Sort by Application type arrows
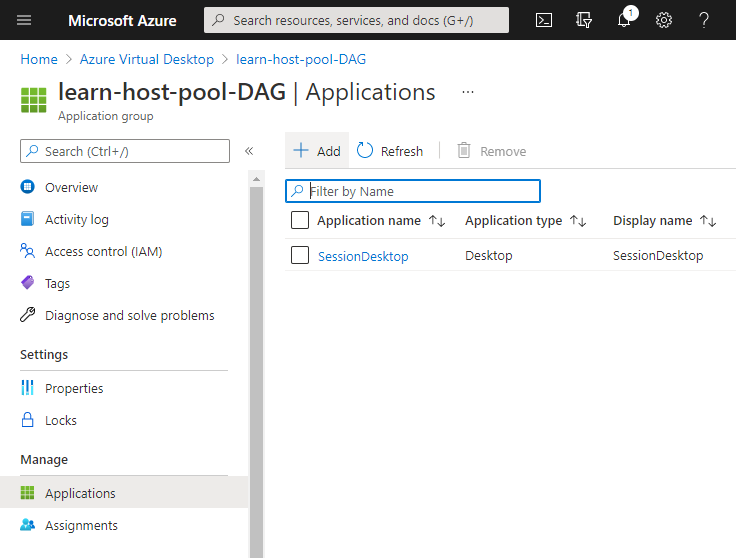Screen dimensions: 736x558 click(x=578, y=221)
